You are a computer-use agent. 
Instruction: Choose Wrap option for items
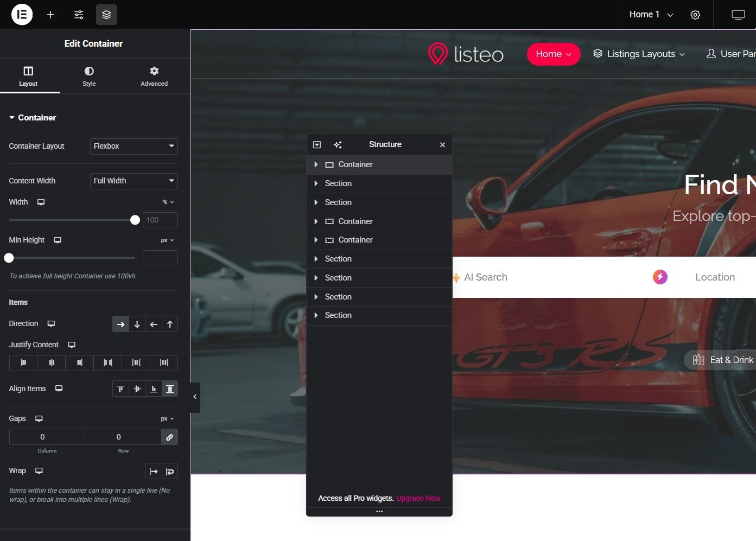click(x=170, y=472)
